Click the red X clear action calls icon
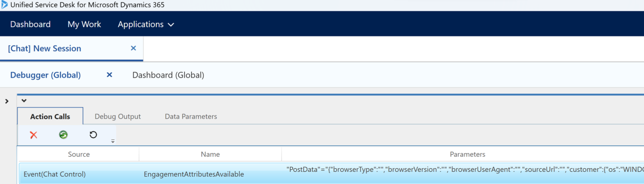644x184 pixels. point(34,135)
